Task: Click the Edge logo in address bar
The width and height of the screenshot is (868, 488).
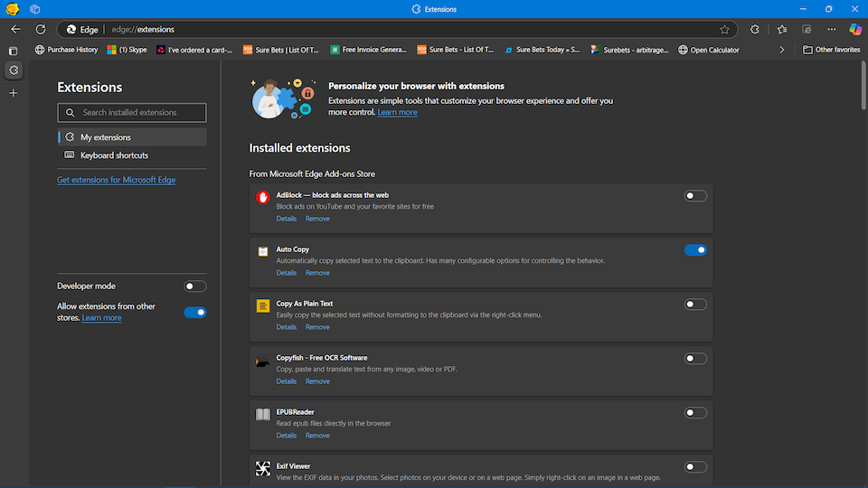Action: pyautogui.click(x=71, y=29)
